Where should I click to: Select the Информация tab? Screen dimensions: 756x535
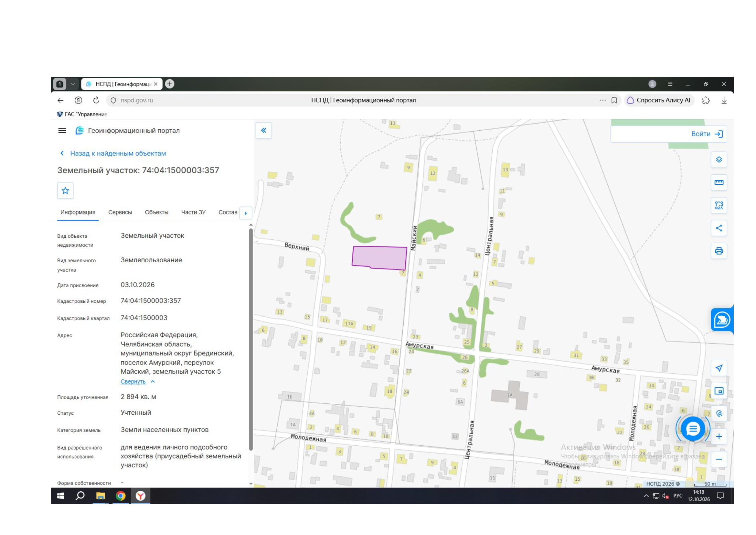click(78, 213)
